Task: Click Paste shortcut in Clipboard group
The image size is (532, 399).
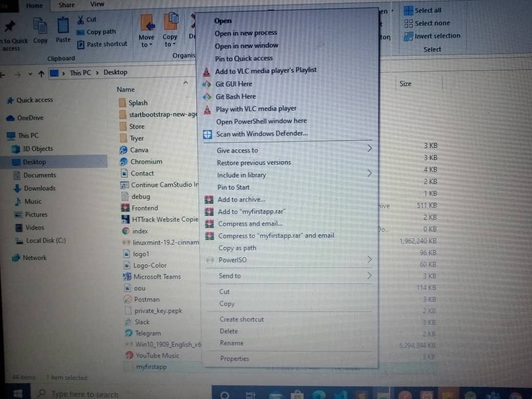Action: [x=102, y=44]
